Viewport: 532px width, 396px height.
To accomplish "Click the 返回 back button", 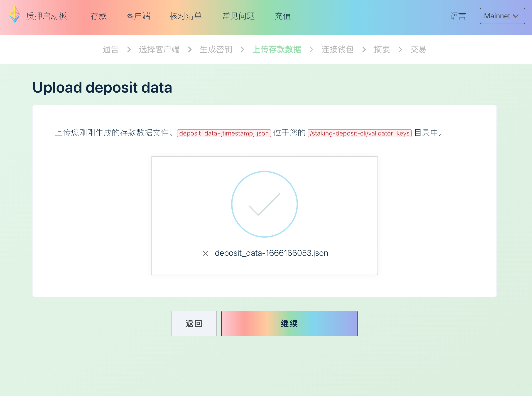I will click(x=194, y=324).
